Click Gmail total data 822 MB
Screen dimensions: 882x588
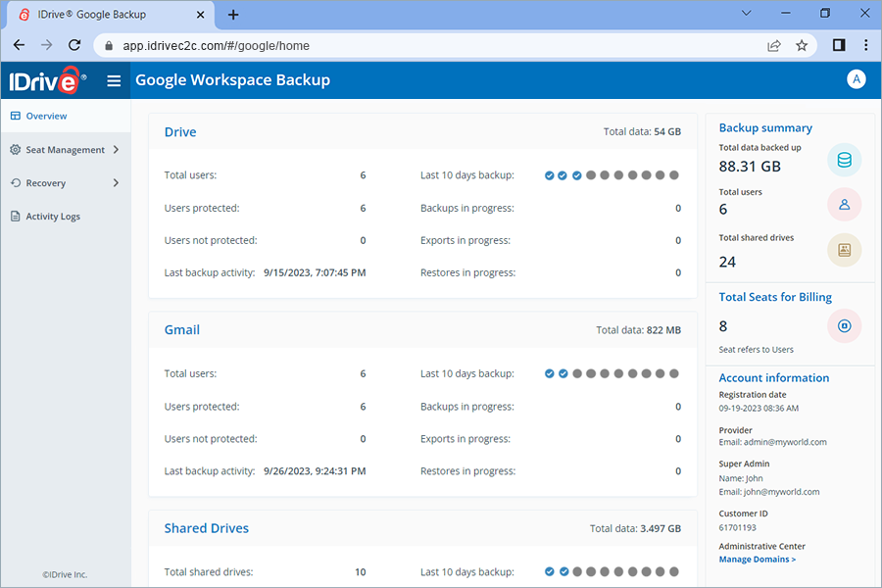click(x=638, y=330)
